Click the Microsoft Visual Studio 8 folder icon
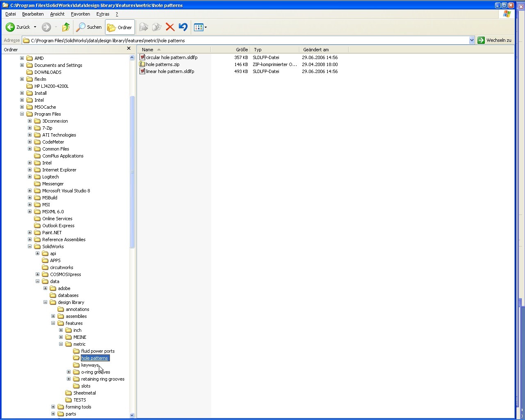This screenshot has height=420, width=525. (x=37, y=191)
